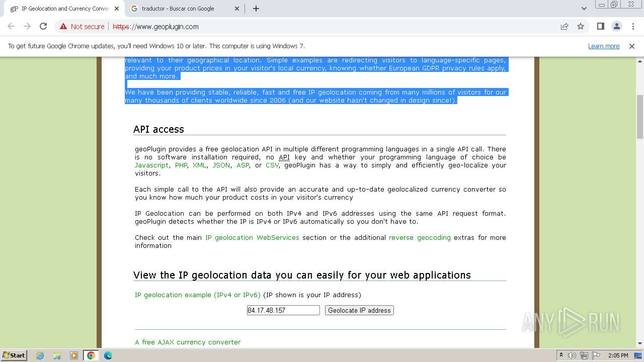Reload the geoplugin page
The width and height of the screenshot is (644, 362).
43,26
